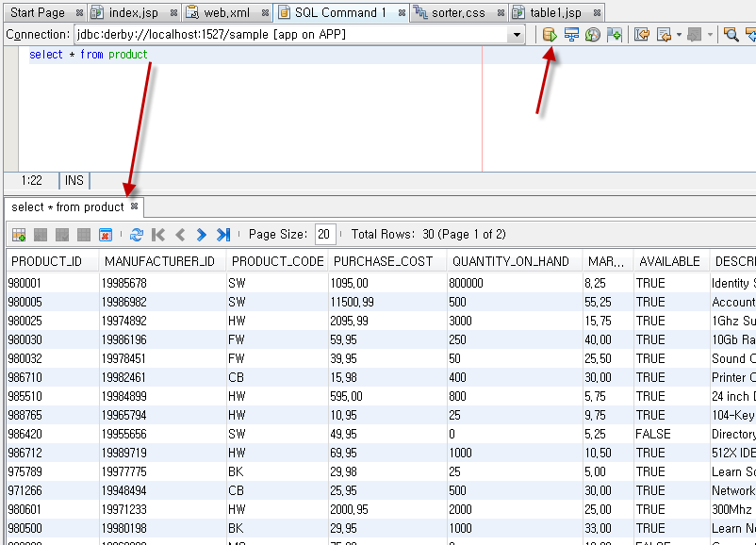Viewport: 756px width, 545px height.
Task: Close the Start Page tab
Action: 79,12
